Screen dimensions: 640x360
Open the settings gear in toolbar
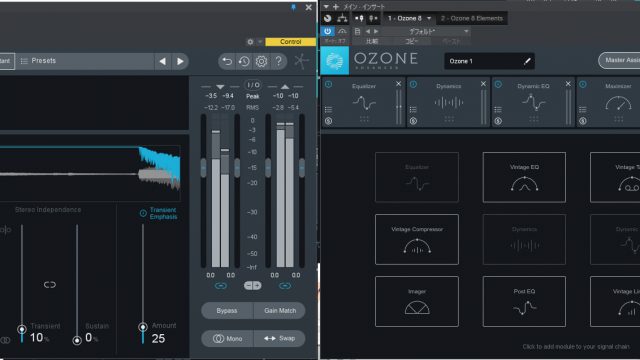click(261, 61)
